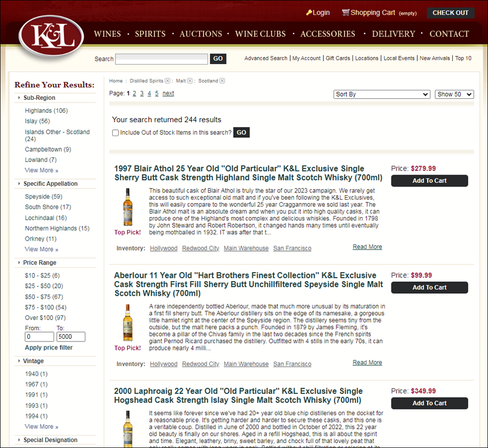This screenshot has width=488, height=448.
Task: Open the Laphroaig bottle thumbnail
Action: [x=128, y=429]
